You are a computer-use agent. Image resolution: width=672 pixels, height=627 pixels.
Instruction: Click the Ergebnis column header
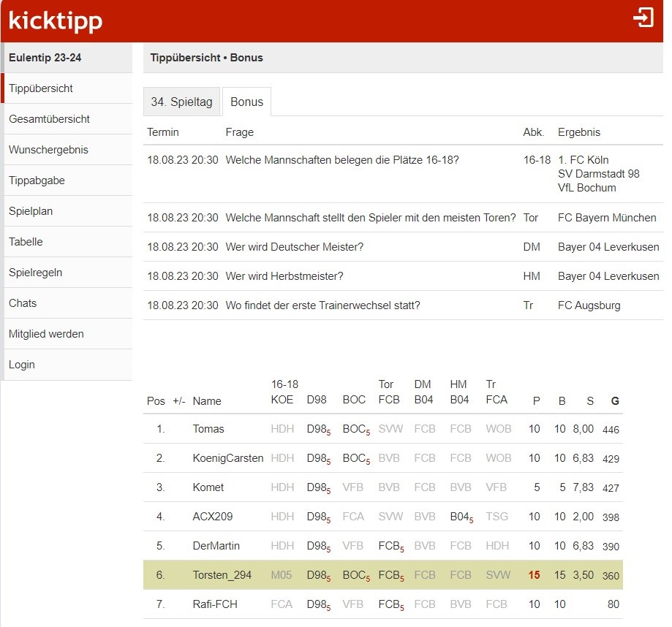point(579,132)
